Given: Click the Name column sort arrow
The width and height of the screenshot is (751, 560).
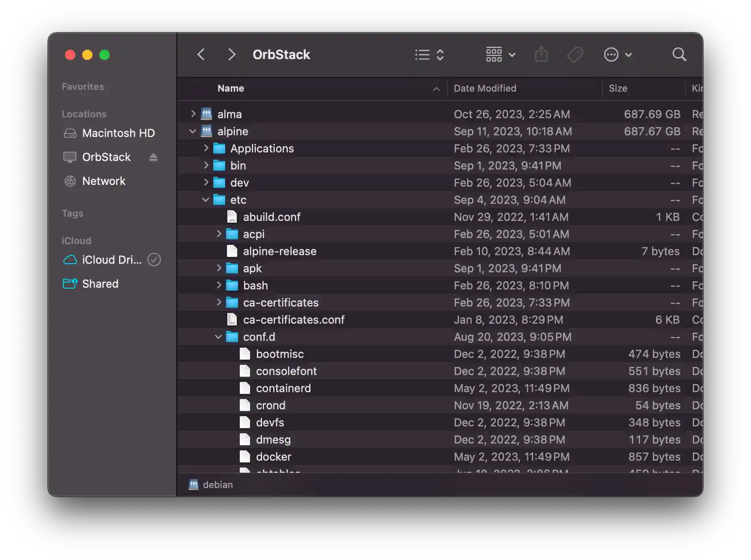Looking at the screenshot, I should [436, 89].
